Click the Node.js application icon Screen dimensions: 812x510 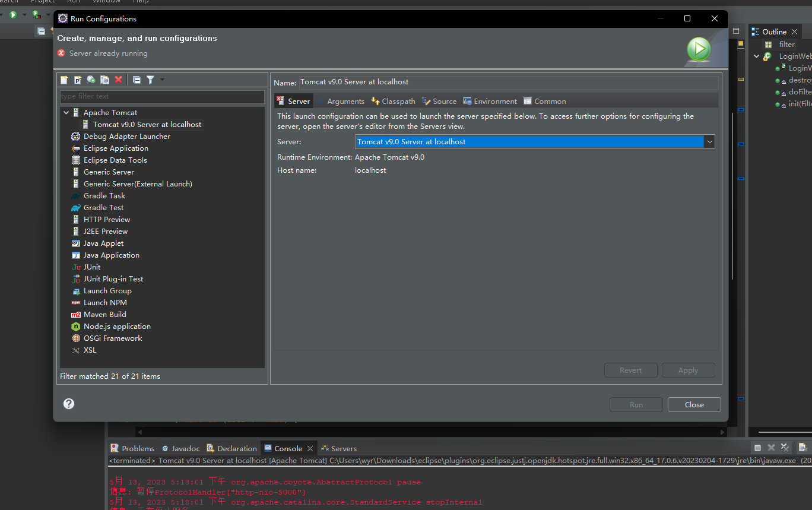pyautogui.click(x=76, y=326)
